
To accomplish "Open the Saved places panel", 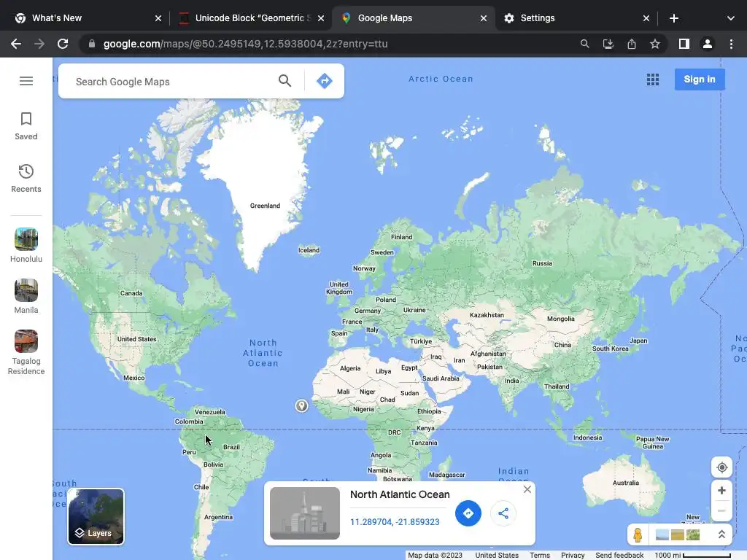I will (26, 126).
